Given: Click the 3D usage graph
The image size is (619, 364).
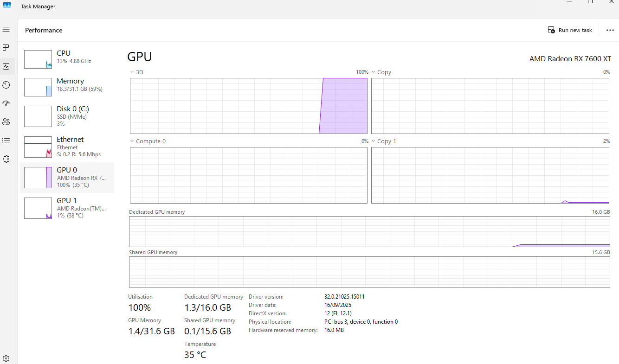Looking at the screenshot, I should (x=249, y=106).
